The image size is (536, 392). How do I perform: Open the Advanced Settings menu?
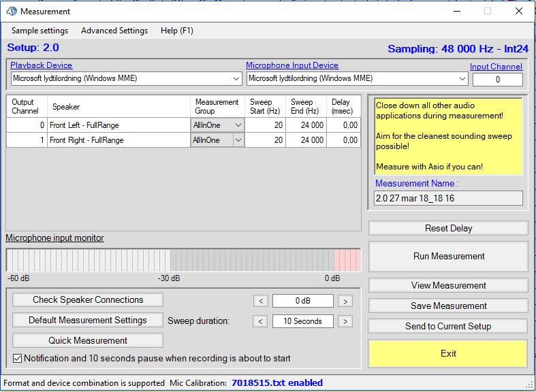click(114, 31)
